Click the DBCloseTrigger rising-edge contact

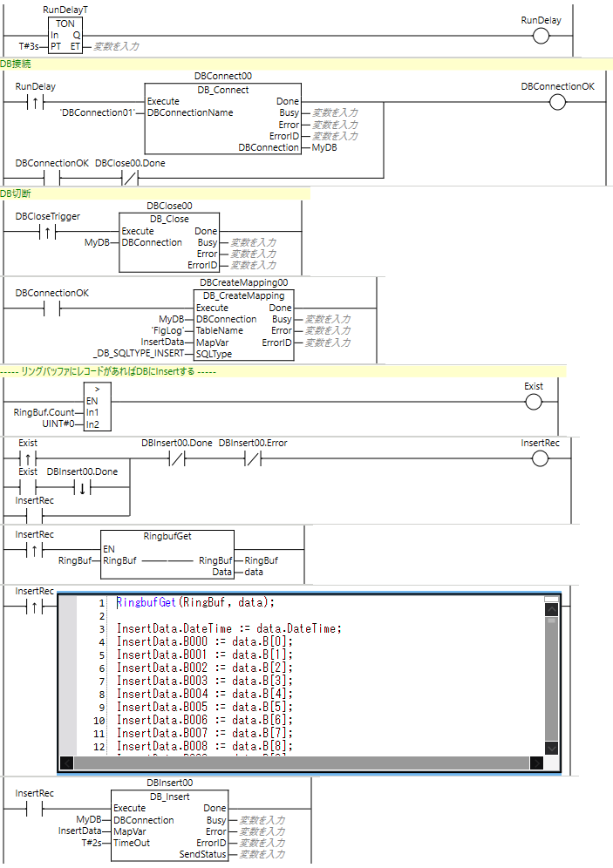point(44,232)
